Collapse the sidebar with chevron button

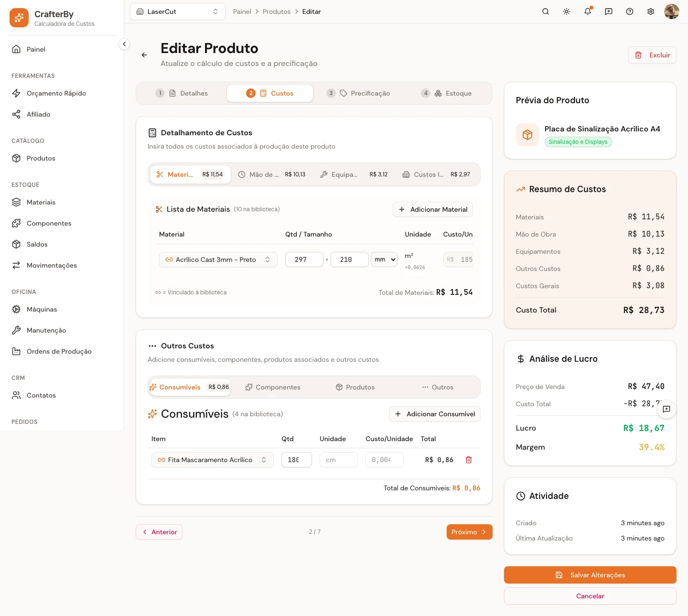pos(124,44)
